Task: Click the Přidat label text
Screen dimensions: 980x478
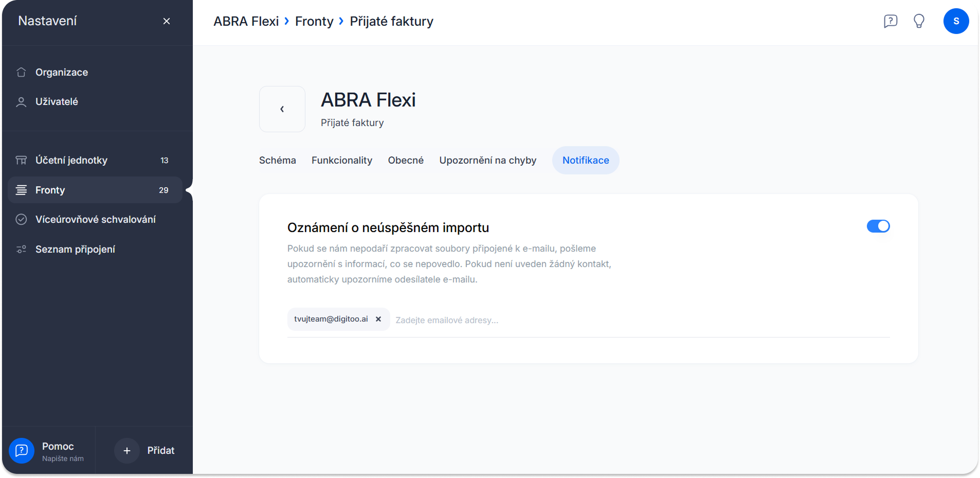Action: click(x=161, y=451)
